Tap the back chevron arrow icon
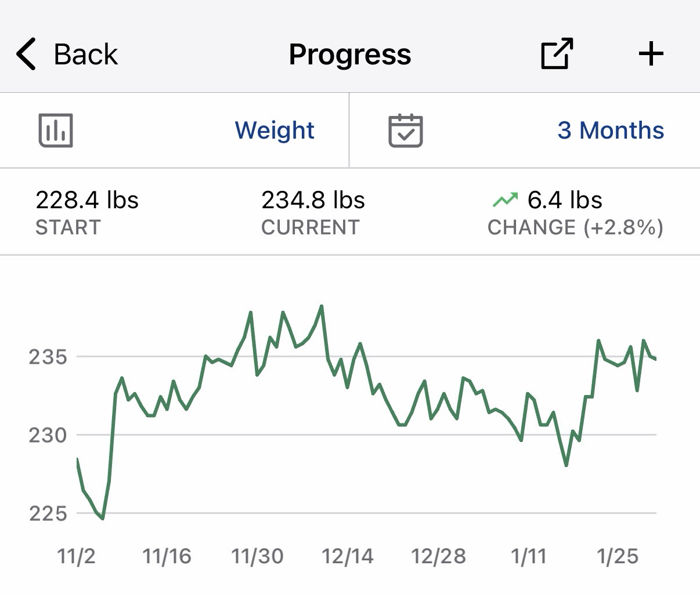The image size is (700, 594). point(27,55)
